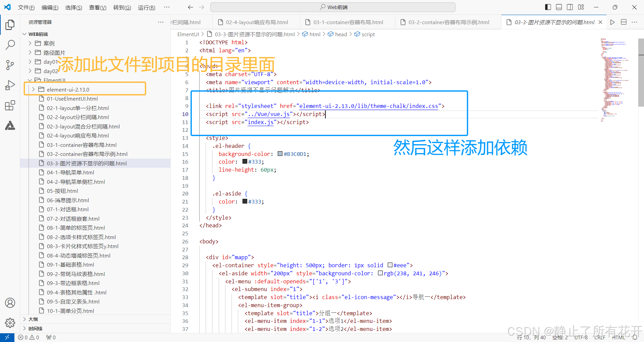Click the Web前端 command center search box
This screenshot has height=342, width=644.
[x=333, y=7]
